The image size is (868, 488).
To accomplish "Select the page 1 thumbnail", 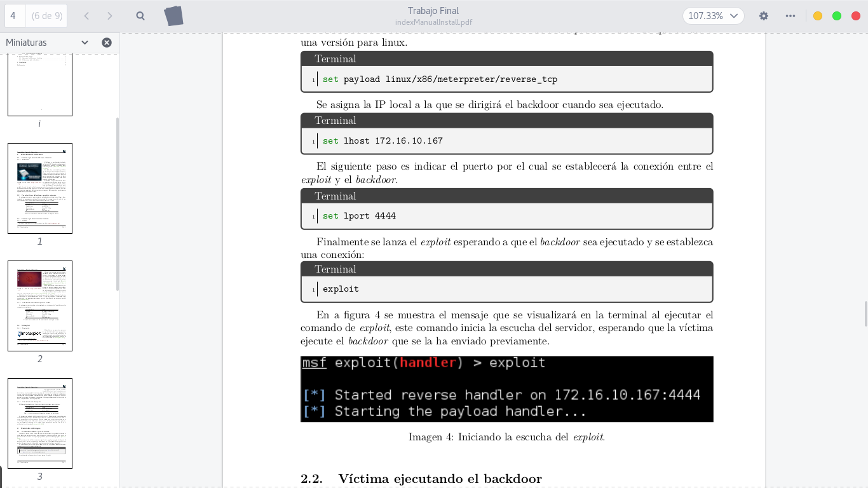I will click(40, 188).
